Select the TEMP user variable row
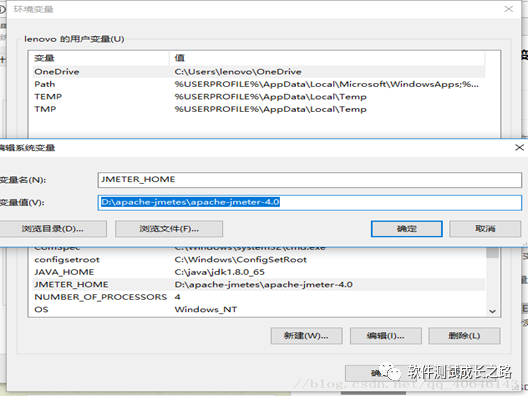 pyautogui.click(x=259, y=97)
